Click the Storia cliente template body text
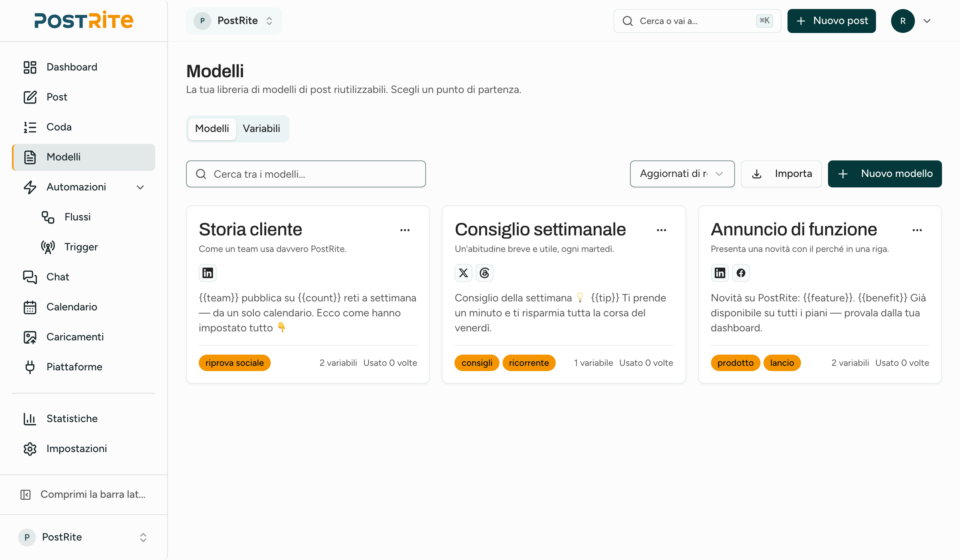 pyautogui.click(x=308, y=313)
